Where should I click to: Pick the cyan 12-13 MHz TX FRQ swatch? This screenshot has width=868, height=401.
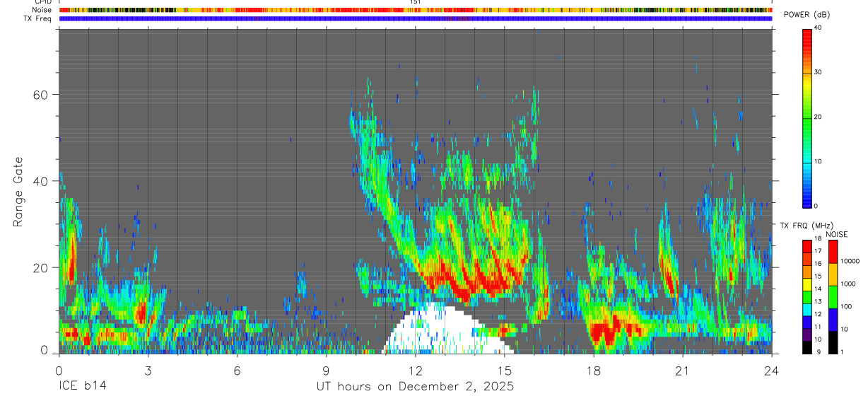click(x=807, y=309)
